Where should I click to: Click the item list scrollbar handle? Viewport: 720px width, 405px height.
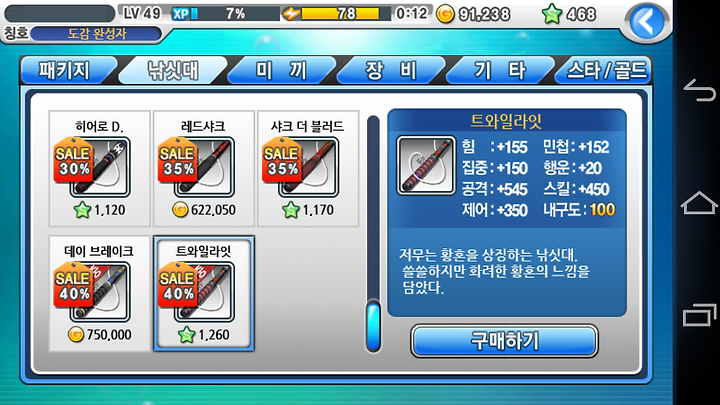[374, 326]
